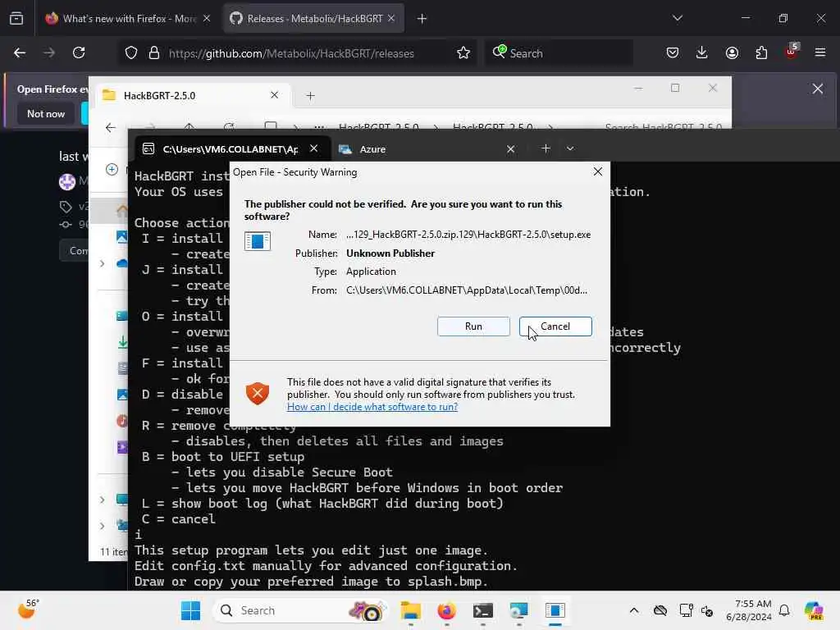This screenshot has width=840, height=630.
Task: Click the taskbar Search box
Action: (300, 610)
